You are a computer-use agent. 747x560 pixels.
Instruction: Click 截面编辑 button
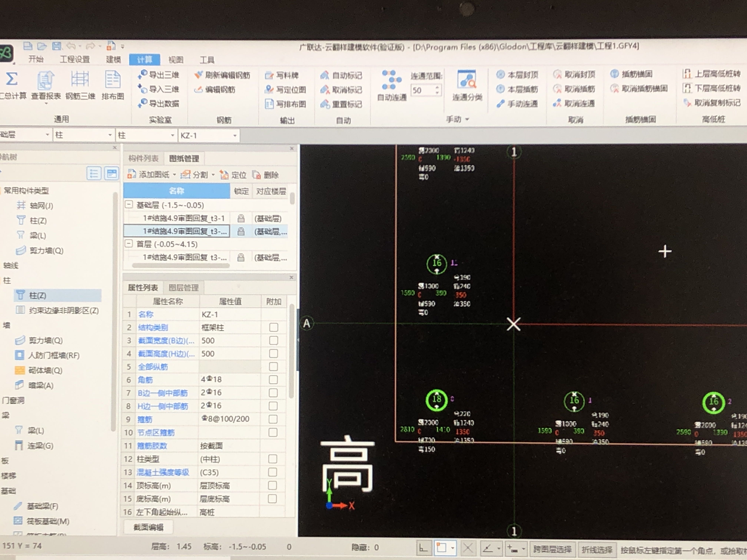coord(148,527)
